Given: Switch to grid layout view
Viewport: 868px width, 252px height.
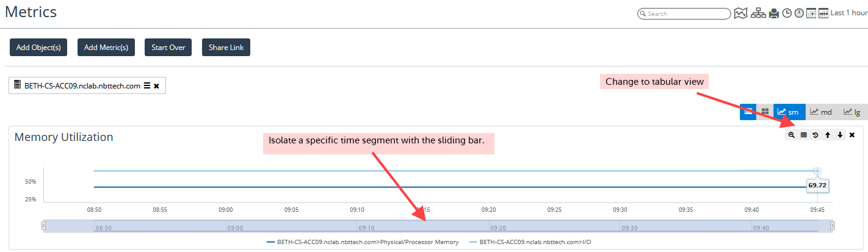Looking at the screenshot, I should (765, 112).
